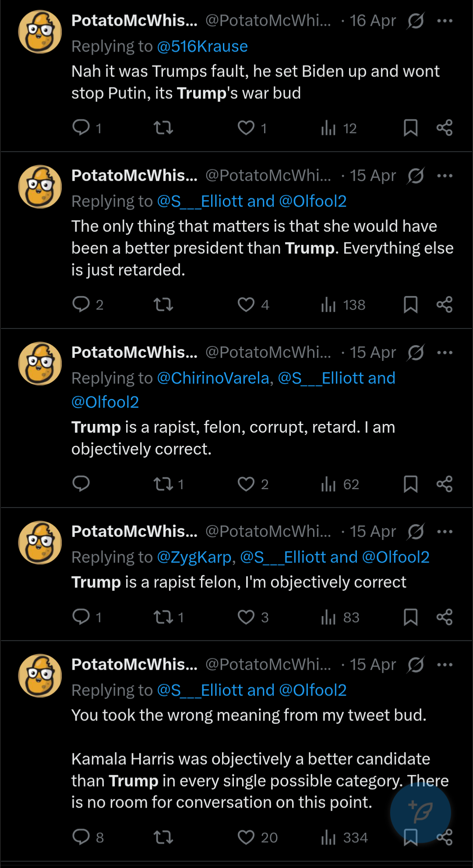Open the @516Krause profile link
Screen dimensions: 473x868
[202, 46]
